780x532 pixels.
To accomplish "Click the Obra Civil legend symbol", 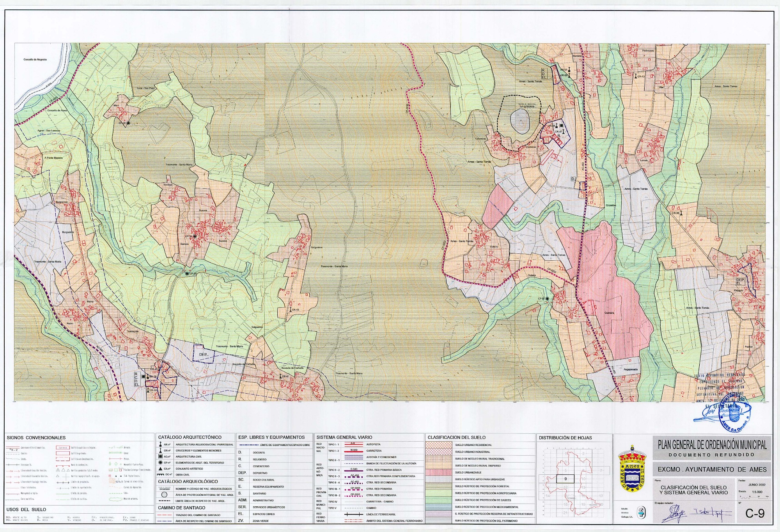I will (x=160, y=475).
